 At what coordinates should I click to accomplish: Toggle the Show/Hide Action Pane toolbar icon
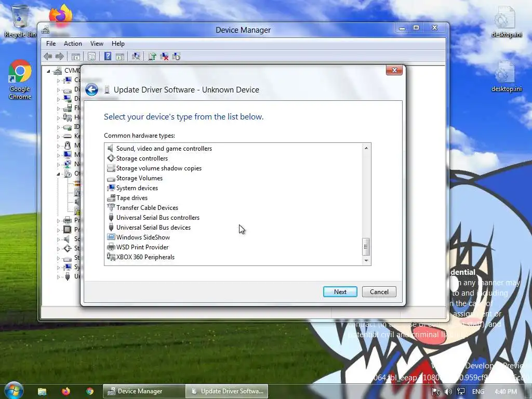point(120,56)
